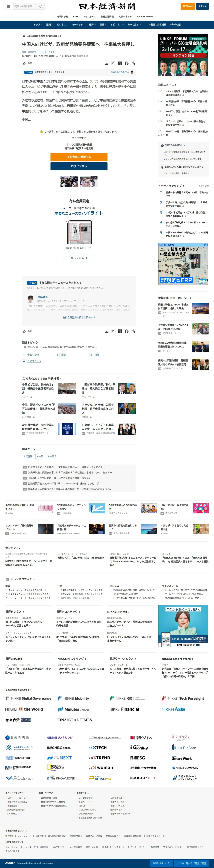
Task: Open the 風早隆弘 commenter name link
Action: 42,297
